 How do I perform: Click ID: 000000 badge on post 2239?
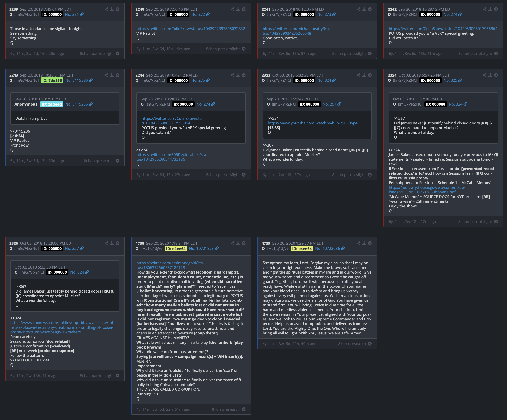(x=52, y=14)
